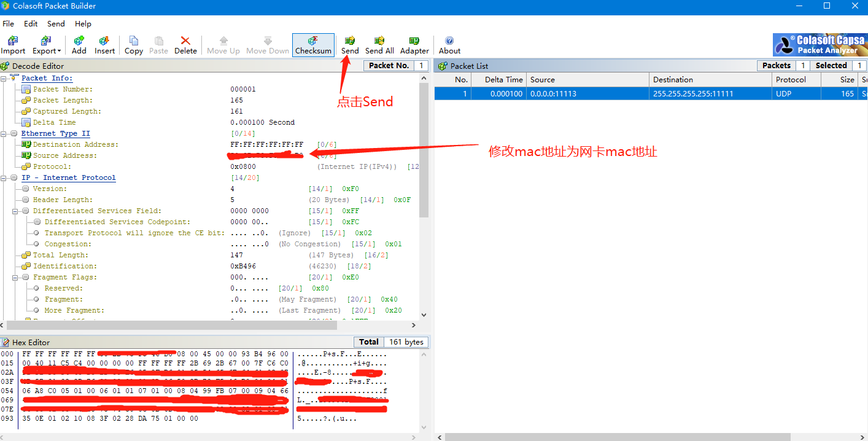Click the Ethernet Type II link
This screenshot has height=441, width=868.
56,133
